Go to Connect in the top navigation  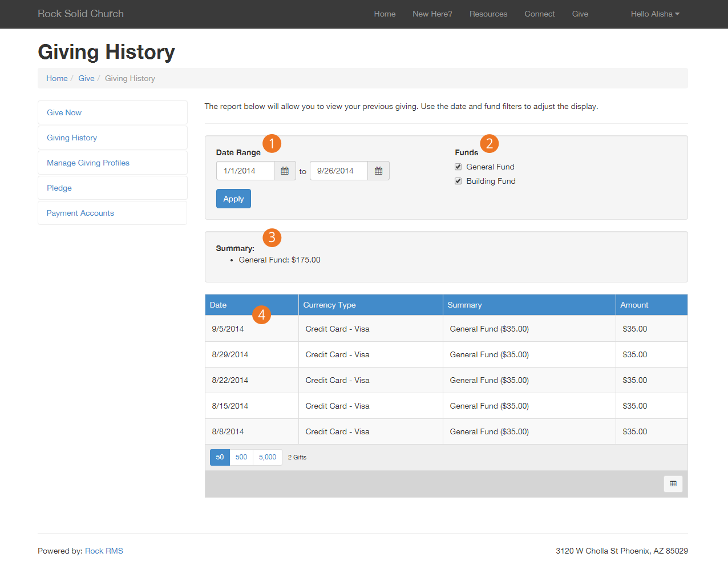pos(539,14)
